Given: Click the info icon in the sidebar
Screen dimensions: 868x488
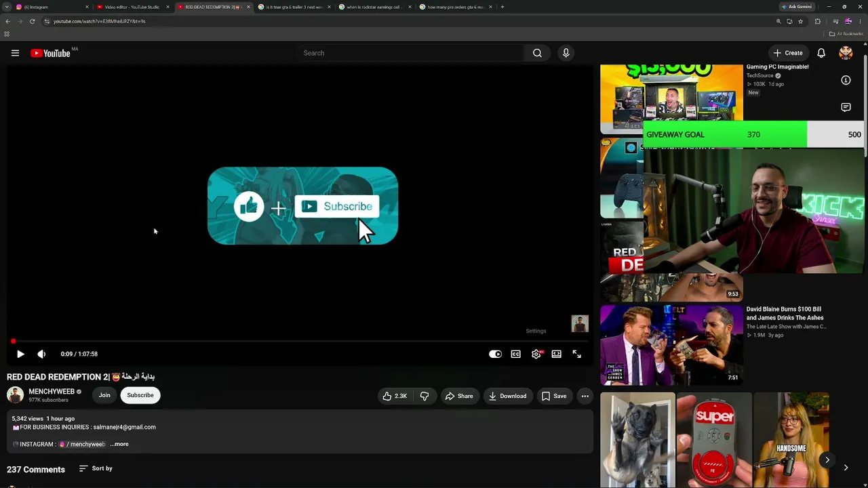Looking at the screenshot, I should click(846, 80).
